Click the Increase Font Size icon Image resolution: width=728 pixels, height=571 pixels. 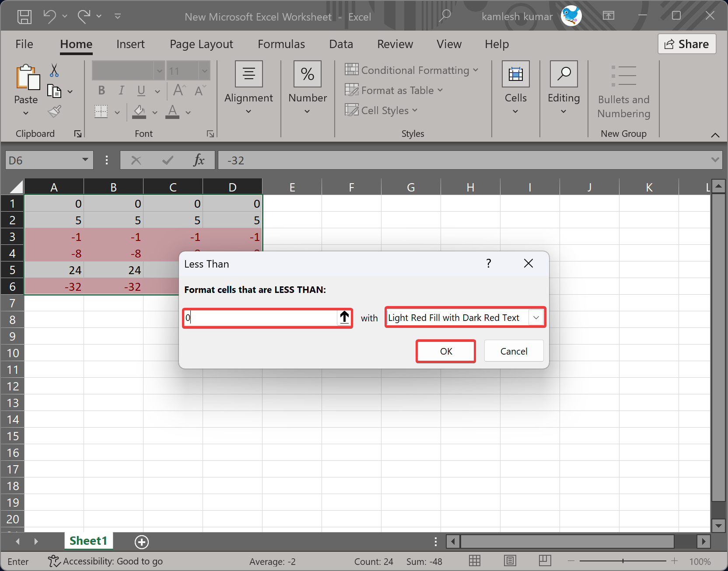coord(179,90)
